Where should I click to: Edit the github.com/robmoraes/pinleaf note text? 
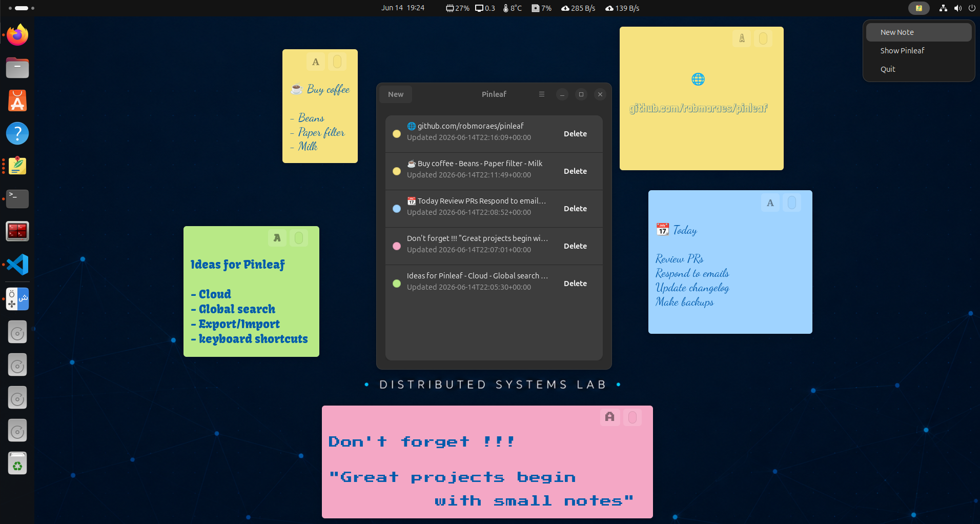[699, 108]
